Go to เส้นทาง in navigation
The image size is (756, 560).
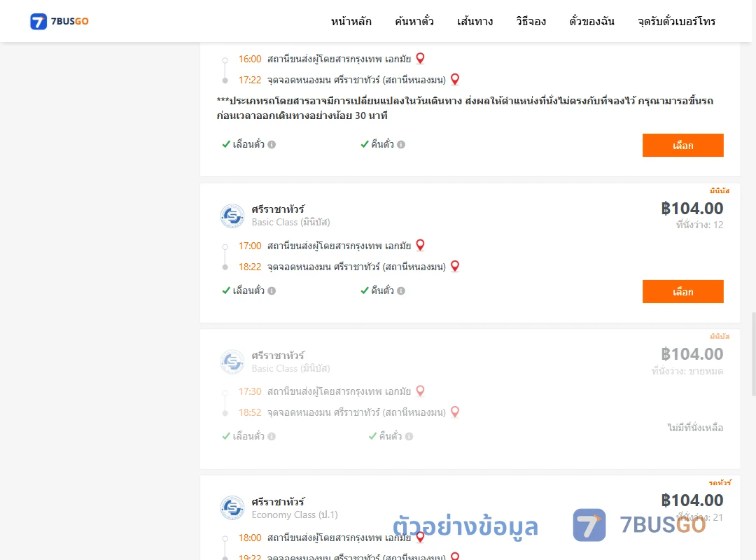[x=475, y=21]
